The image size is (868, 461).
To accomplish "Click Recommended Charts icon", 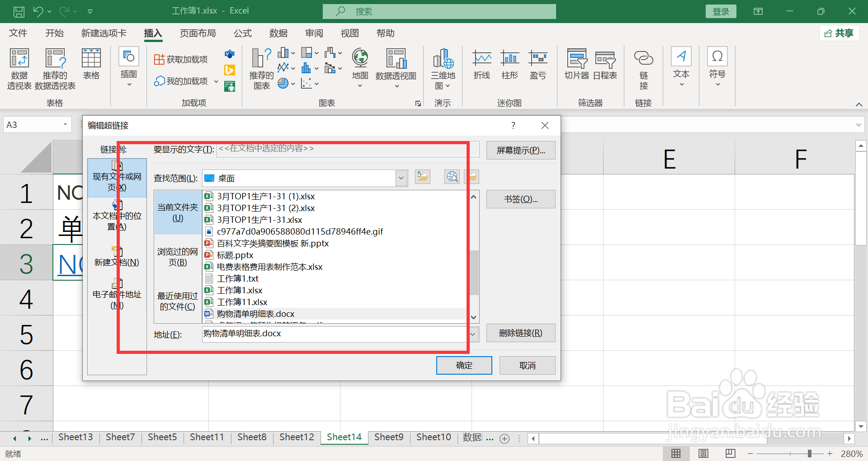I will [x=262, y=69].
